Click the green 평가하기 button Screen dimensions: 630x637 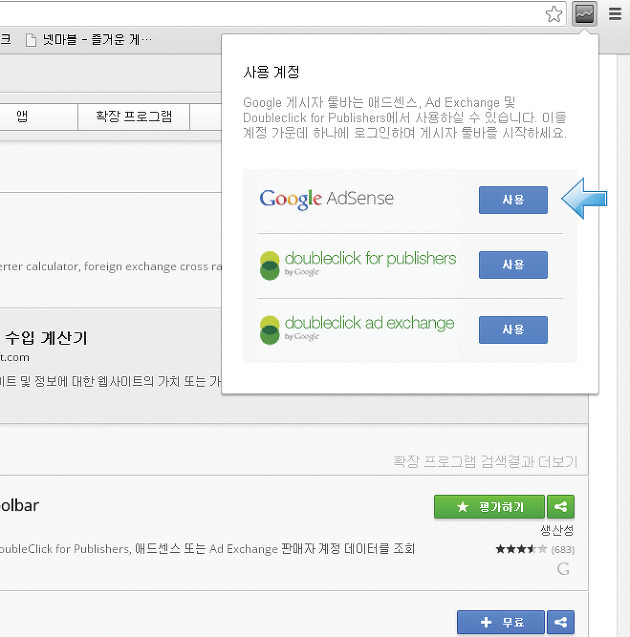click(489, 507)
